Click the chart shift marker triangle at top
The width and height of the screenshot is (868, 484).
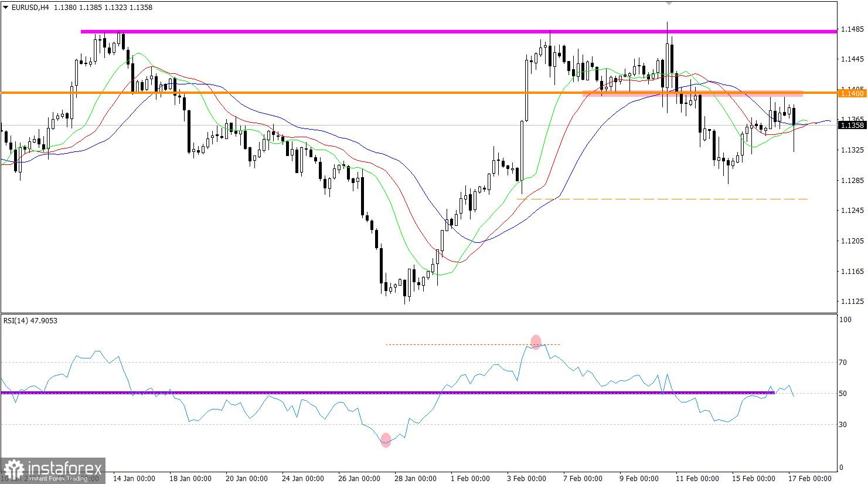tap(669, 3)
